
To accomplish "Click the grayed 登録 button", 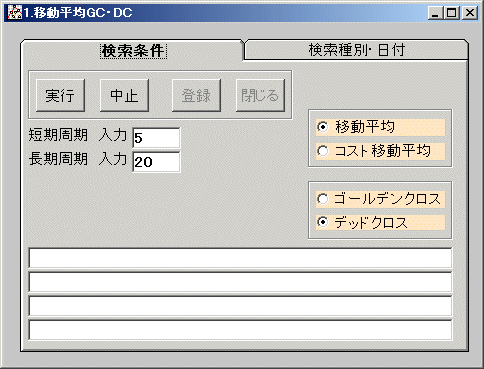I will (x=196, y=95).
